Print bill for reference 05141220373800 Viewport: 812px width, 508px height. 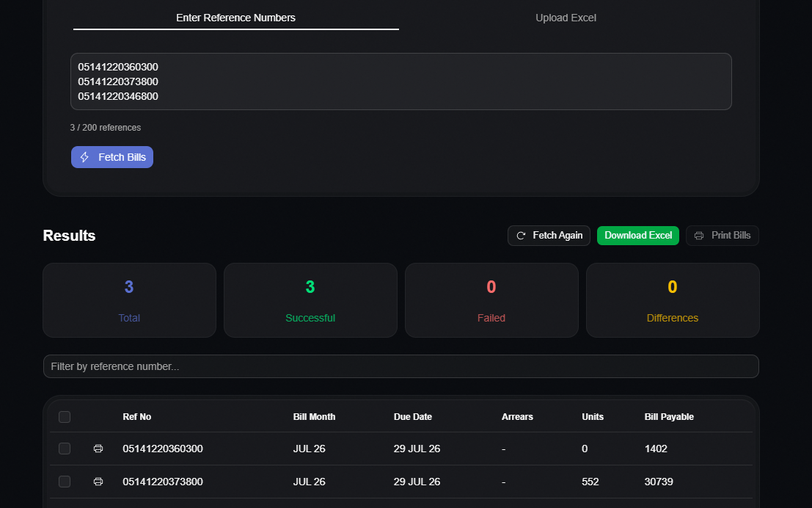tap(98, 482)
